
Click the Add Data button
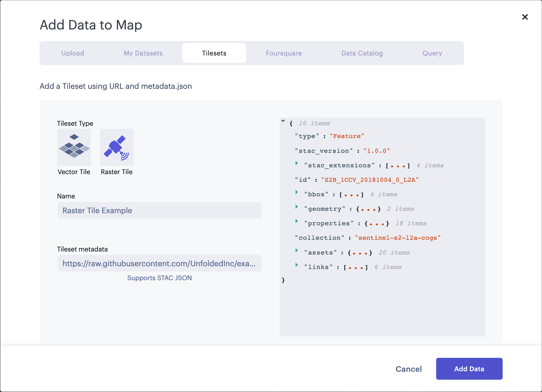(x=469, y=369)
